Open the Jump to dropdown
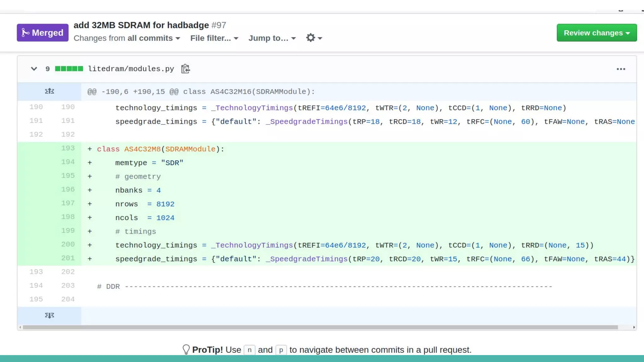Screen dimensions: 644x362 point(272,38)
